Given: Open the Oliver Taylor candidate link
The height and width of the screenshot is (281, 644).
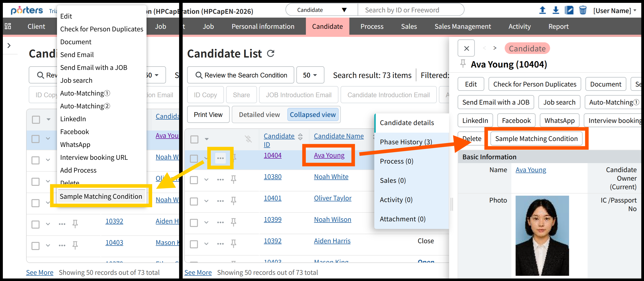Looking at the screenshot, I should click(x=332, y=198).
